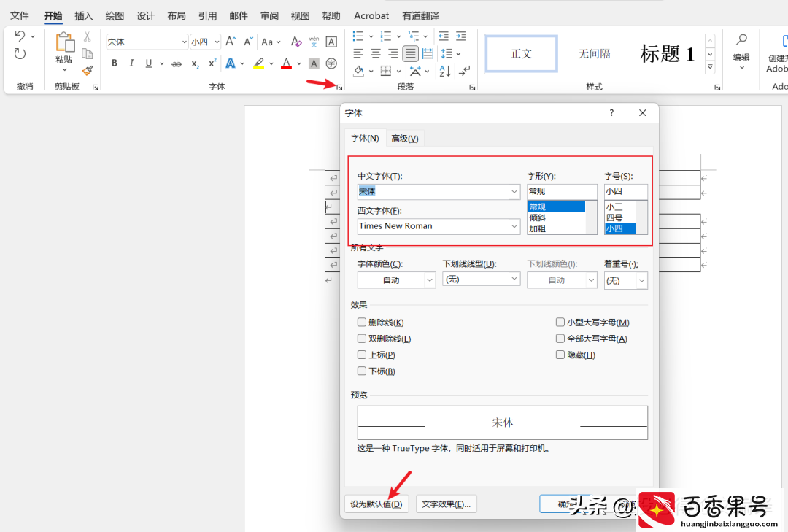
Task: Click the Copy icon in the clipboard group
Action: coord(87,53)
